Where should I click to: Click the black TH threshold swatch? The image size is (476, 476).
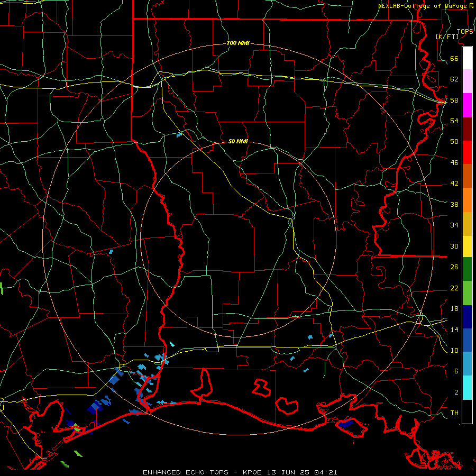(x=467, y=411)
